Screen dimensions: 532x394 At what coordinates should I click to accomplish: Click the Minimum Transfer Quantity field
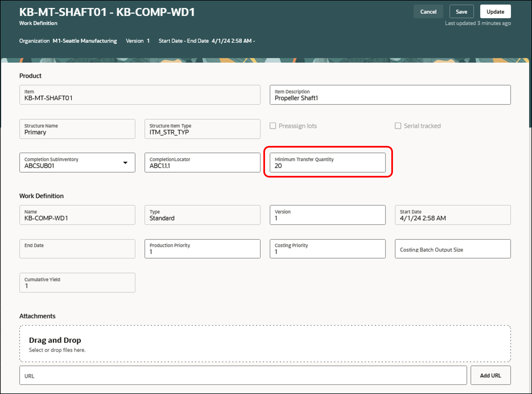point(327,163)
